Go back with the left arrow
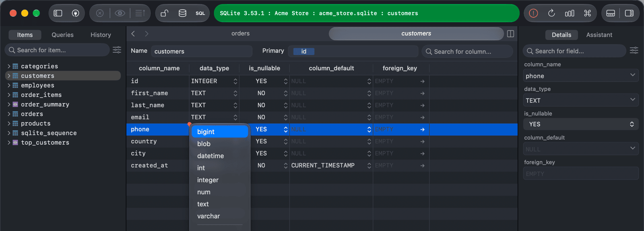This screenshot has height=231, width=644. pos(133,34)
